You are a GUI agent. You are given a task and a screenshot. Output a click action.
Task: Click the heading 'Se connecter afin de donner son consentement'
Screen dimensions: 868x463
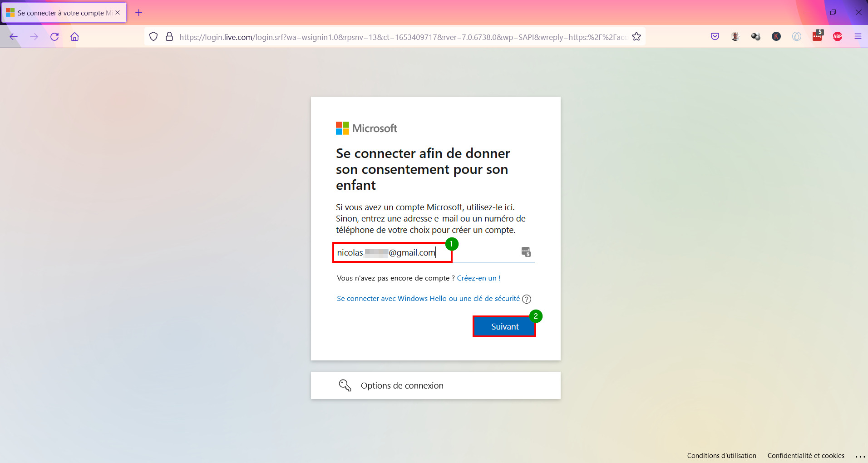click(423, 169)
